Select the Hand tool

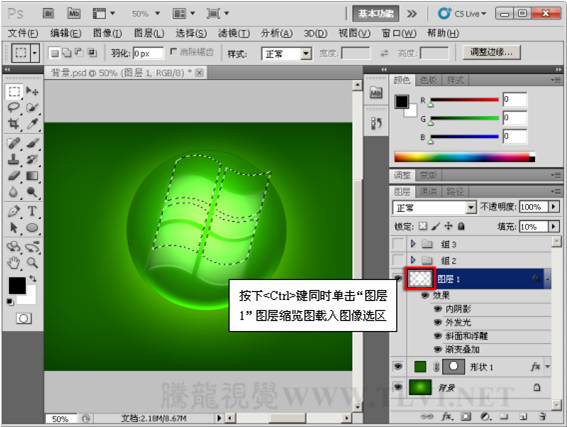[14, 263]
